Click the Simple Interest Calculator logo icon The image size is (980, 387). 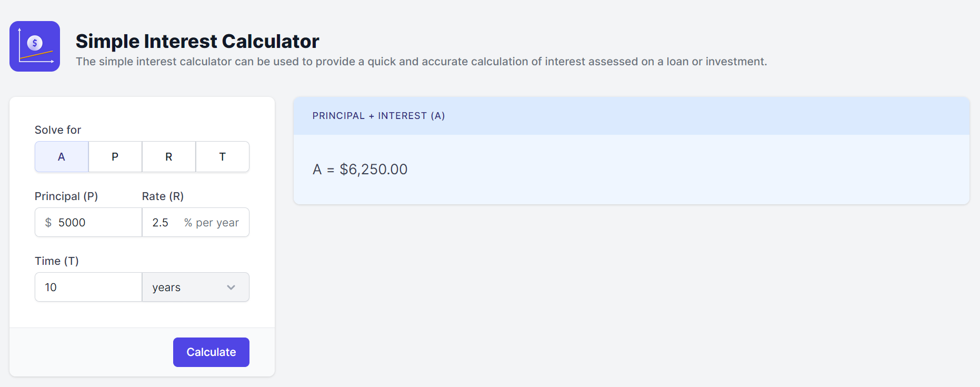click(x=35, y=46)
